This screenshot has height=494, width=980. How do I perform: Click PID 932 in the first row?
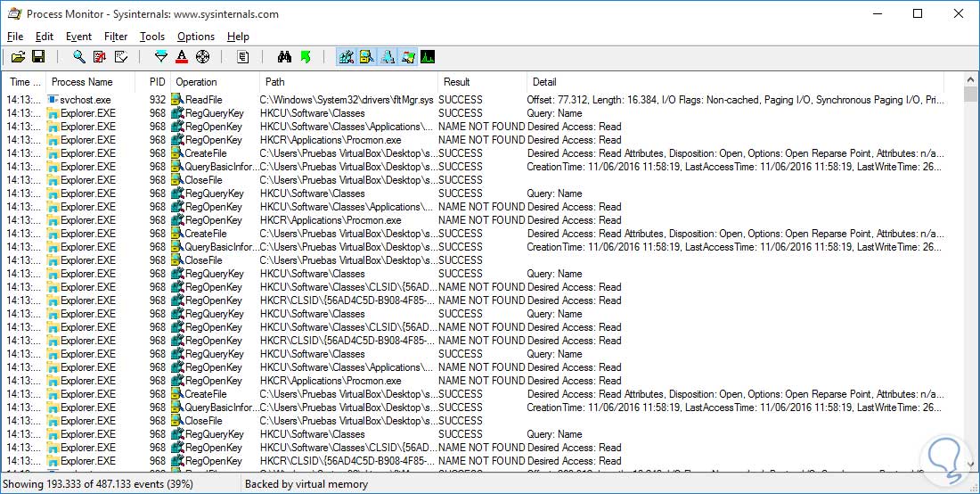[158, 100]
